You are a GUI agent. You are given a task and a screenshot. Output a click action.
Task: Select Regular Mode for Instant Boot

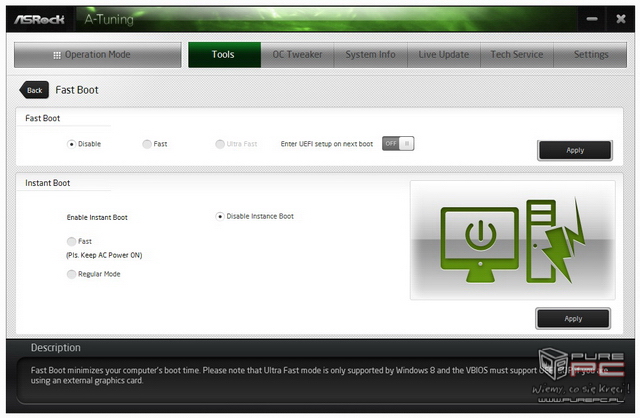[71, 274]
